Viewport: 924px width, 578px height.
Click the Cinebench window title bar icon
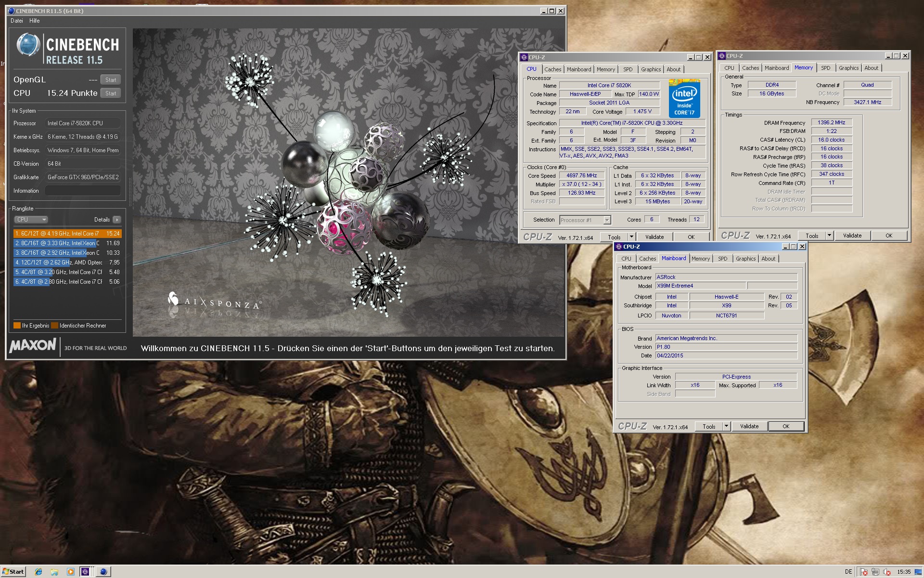coord(11,11)
